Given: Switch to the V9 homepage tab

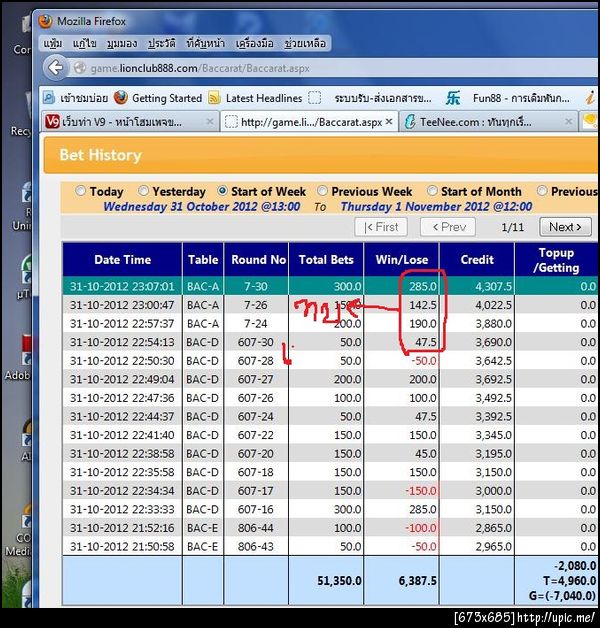Looking at the screenshot, I should pyautogui.click(x=130, y=121).
